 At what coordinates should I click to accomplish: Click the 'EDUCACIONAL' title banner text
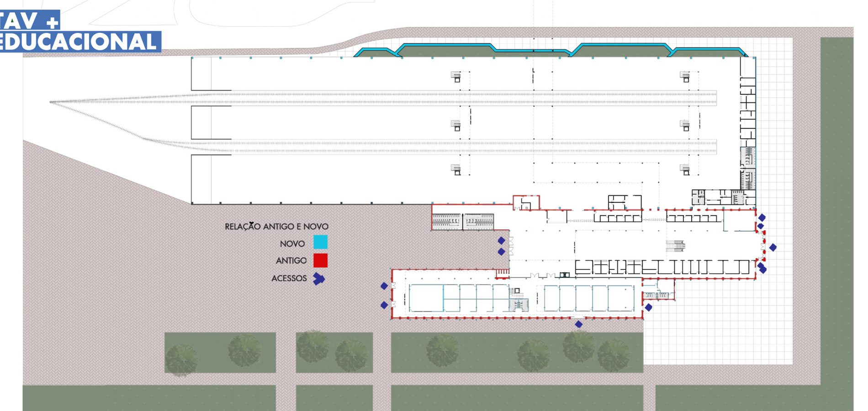pyautogui.click(x=79, y=42)
